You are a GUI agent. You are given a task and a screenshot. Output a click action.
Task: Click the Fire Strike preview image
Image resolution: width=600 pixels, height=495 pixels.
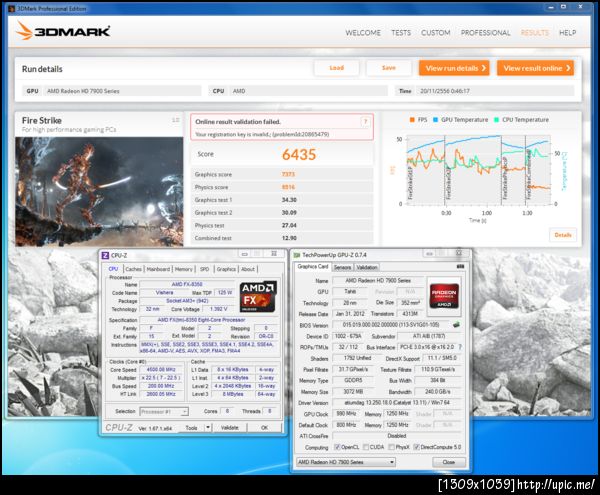(x=99, y=192)
